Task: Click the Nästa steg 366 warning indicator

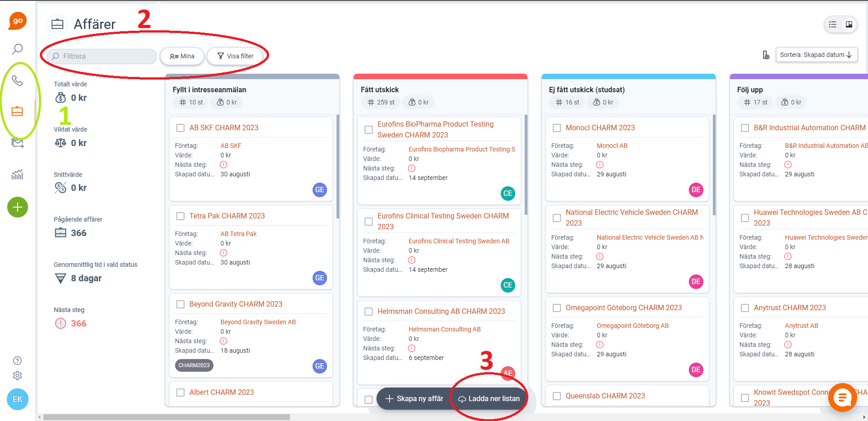Action: click(x=71, y=323)
